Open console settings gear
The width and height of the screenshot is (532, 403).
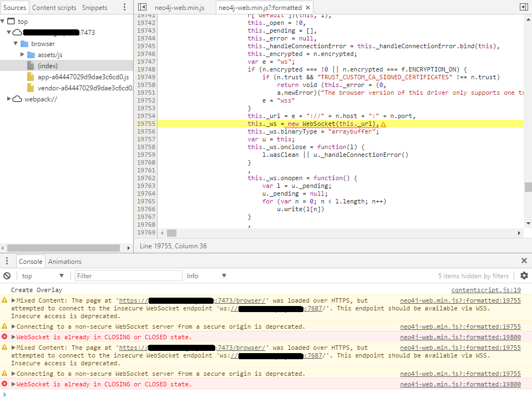pyautogui.click(x=524, y=276)
